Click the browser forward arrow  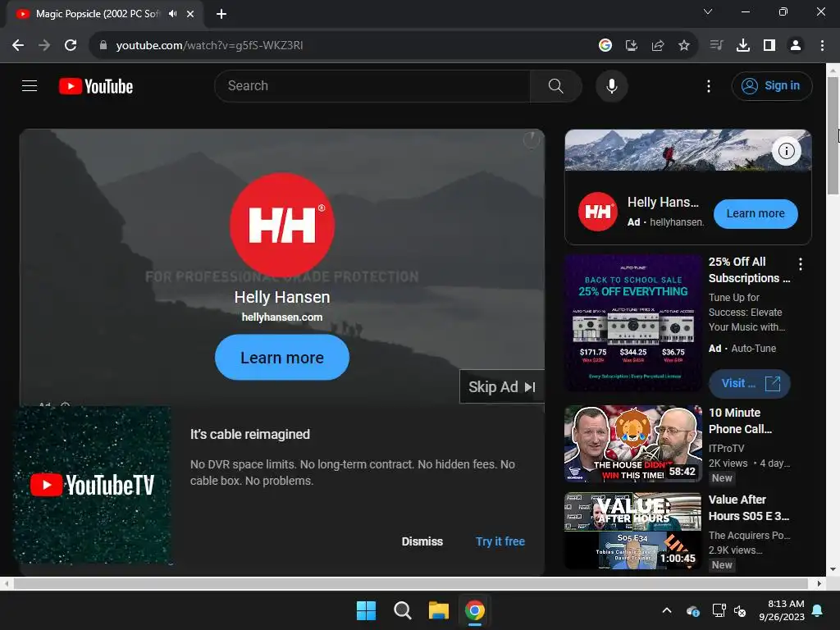pos(44,45)
